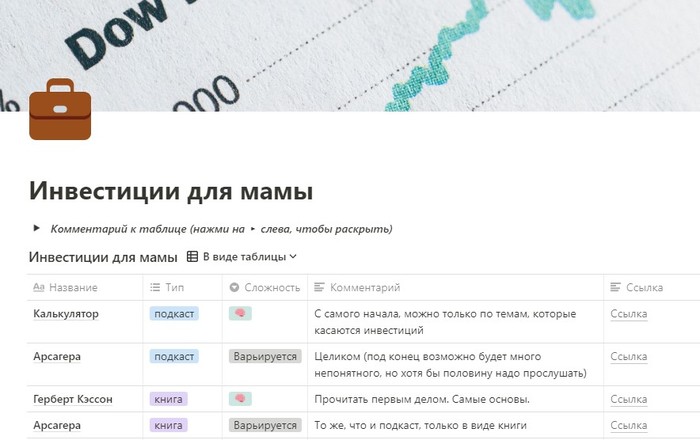This screenshot has height=440, width=700.
Task: Open Ссылка link in Арсагера podcast row
Action: 629,357
